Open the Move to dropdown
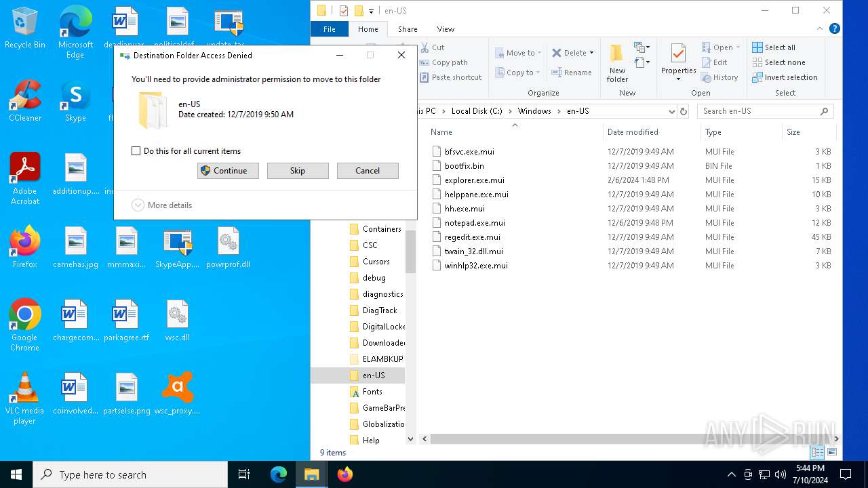Viewport: 868px width, 488px height. [x=518, y=53]
